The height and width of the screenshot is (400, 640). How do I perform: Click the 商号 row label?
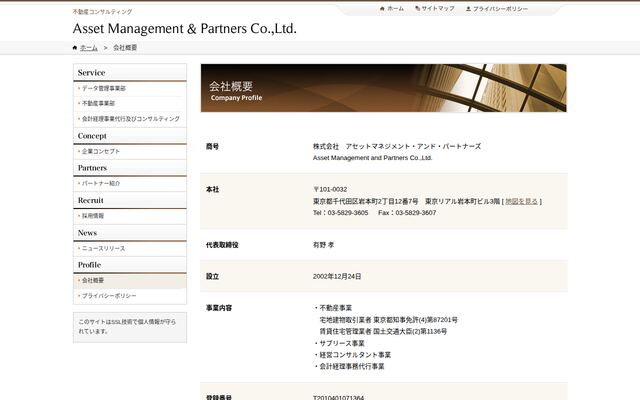coord(212,146)
